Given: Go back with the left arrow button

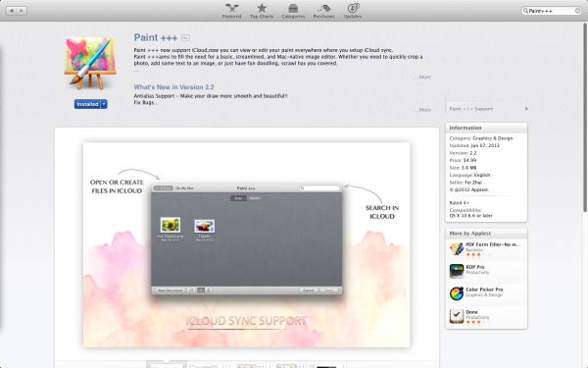Looking at the screenshot, I should 12,11.
